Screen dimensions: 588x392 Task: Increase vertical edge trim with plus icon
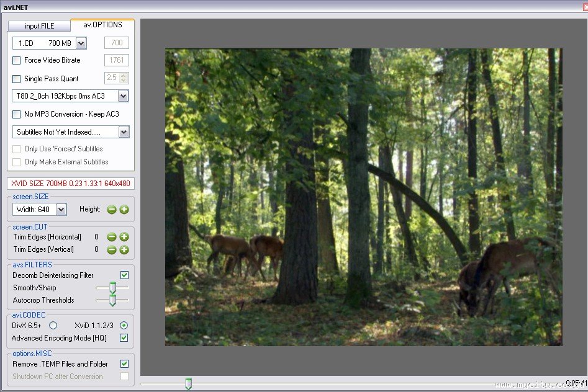(124, 249)
